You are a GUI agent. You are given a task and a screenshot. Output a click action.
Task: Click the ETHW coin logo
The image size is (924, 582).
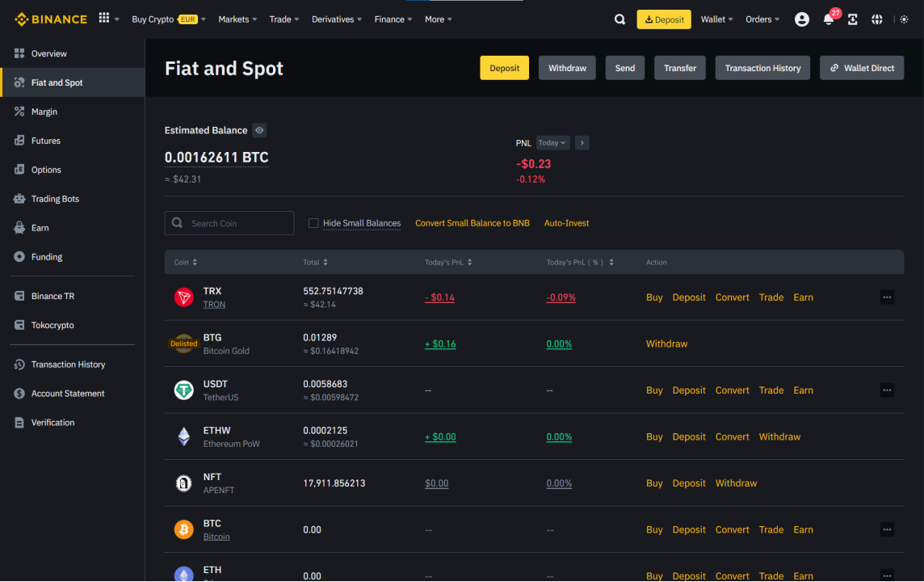184,437
